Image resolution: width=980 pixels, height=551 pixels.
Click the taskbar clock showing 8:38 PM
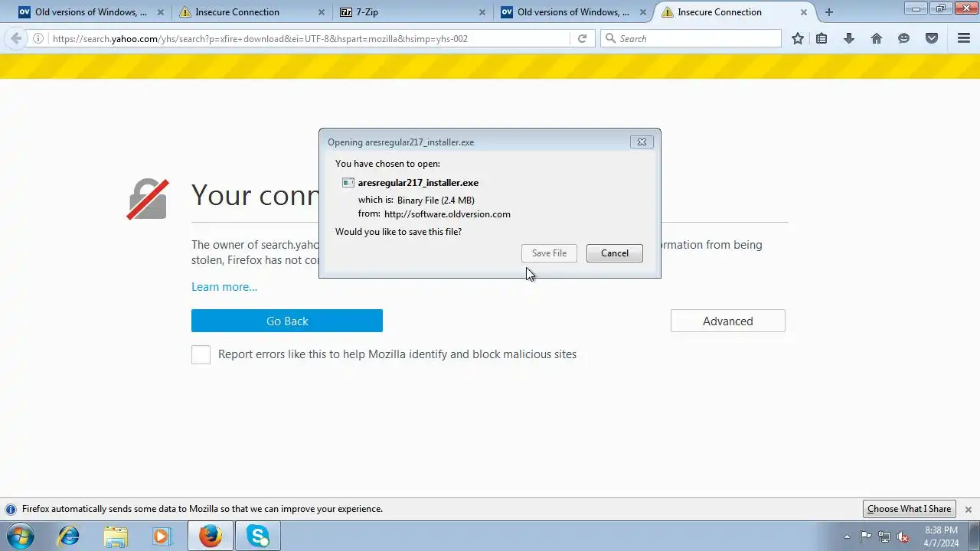[x=941, y=536]
